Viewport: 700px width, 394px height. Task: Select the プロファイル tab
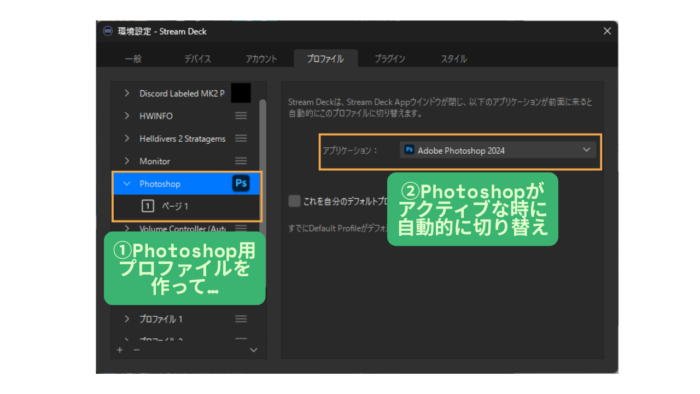(325, 59)
